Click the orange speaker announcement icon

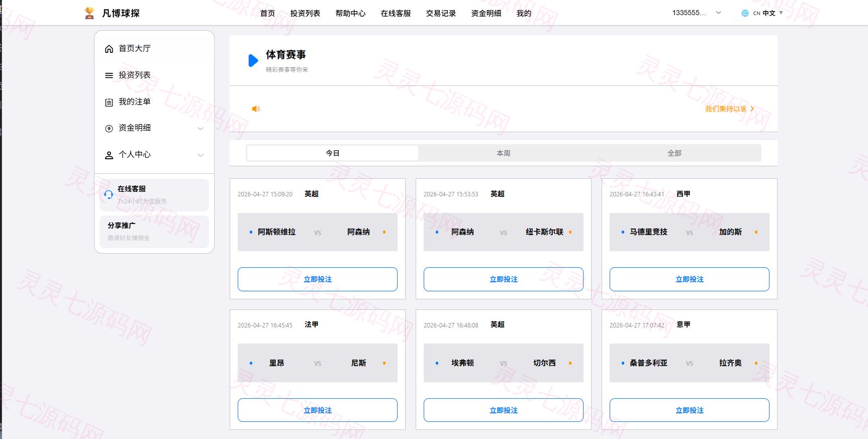click(256, 108)
